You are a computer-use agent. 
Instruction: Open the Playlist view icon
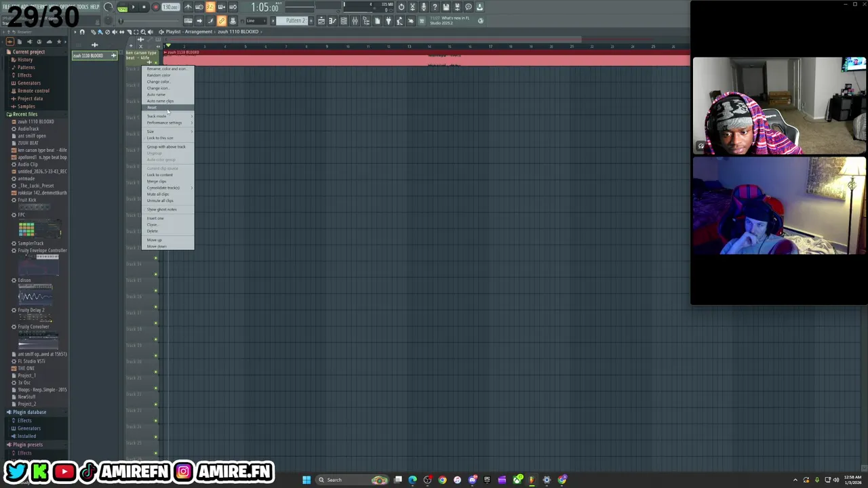(321, 21)
